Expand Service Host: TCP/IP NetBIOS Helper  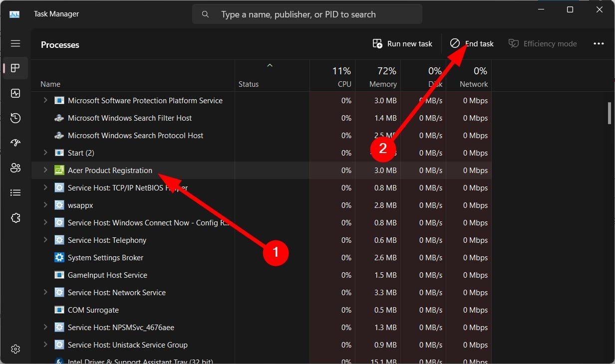click(x=45, y=187)
